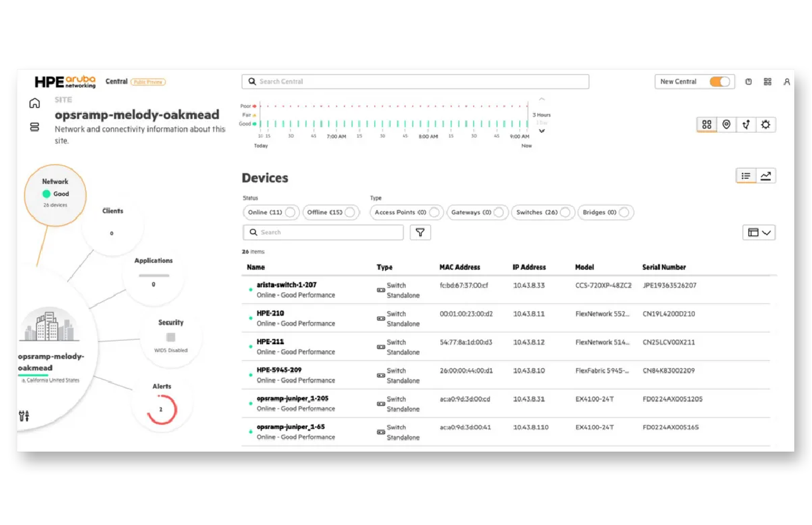Sort by the Model column header

pyautogui.click(x=584, y=267)
